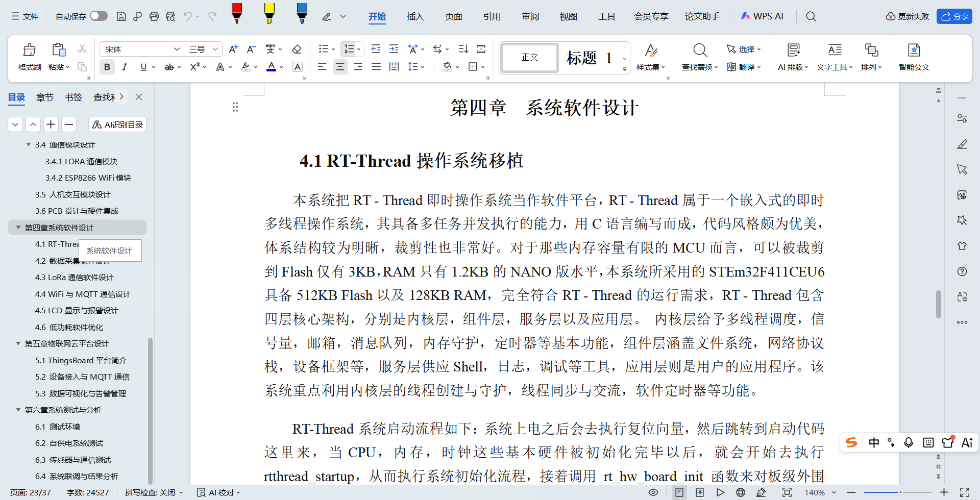Open the 引用 ribbon tab
This screenshot has width=980, height=500.
click(x=492, y=16)
